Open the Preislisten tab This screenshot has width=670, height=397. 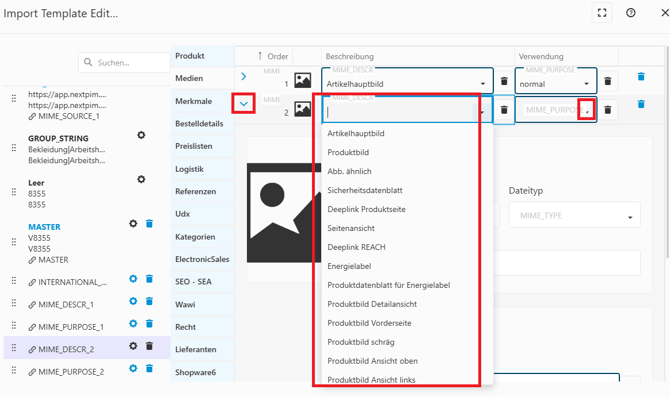point(202,146)
